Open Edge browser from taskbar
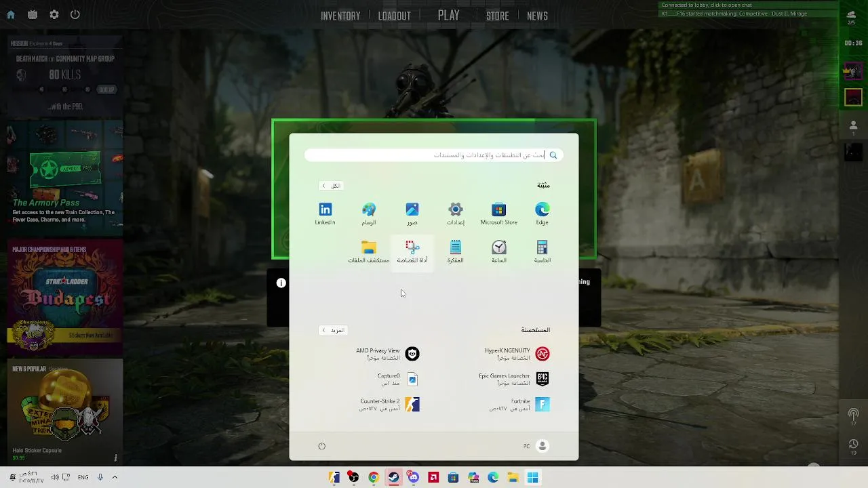 (x=493, y=478)
